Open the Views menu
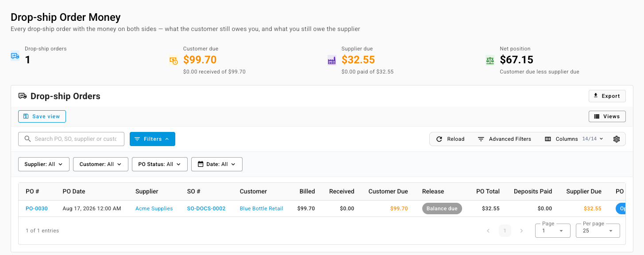This screenshot has width=644, height=255. point(607,116)
